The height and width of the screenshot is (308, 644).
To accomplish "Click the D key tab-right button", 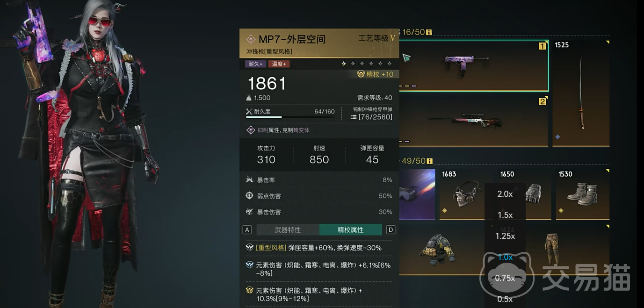I will tap(391, 230).
